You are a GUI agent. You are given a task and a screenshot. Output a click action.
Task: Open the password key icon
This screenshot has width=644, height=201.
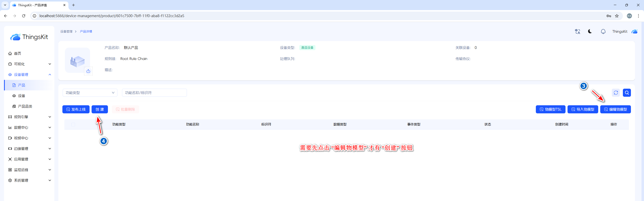[x=609, y=16]
